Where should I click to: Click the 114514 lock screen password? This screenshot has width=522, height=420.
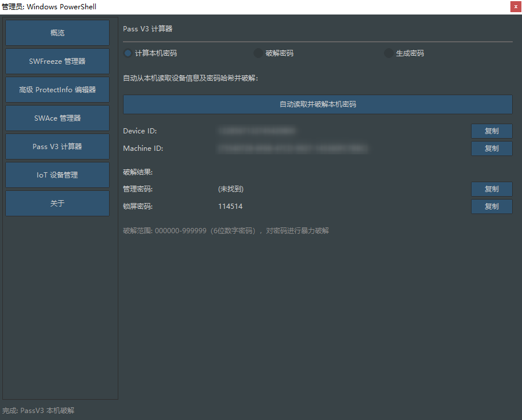coord(230,207)
